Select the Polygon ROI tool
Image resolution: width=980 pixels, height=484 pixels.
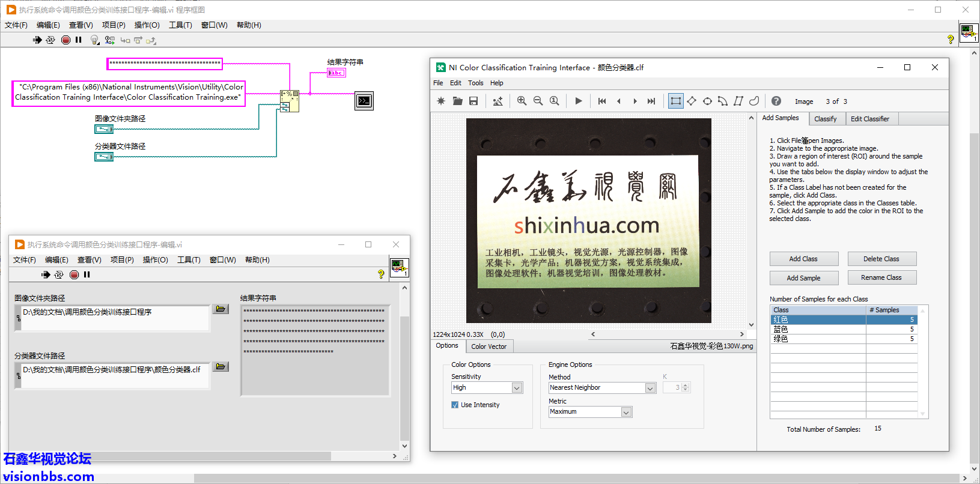pos(738,101)
